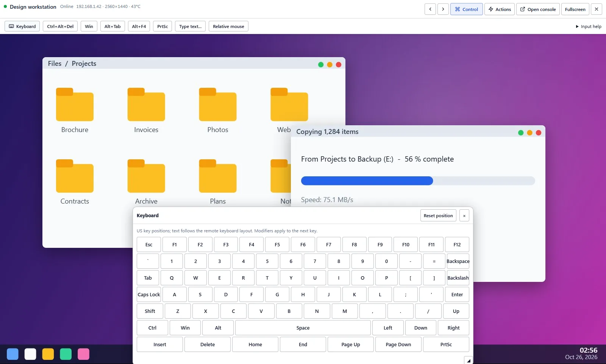
Task: Expand the Input help section
Action: point(589,26)
